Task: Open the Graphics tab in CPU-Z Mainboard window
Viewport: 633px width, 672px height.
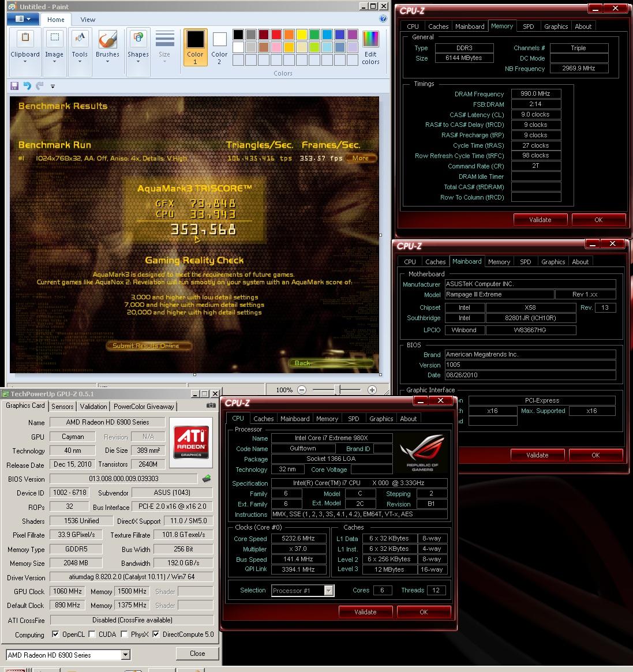Action: click(553, 262)
